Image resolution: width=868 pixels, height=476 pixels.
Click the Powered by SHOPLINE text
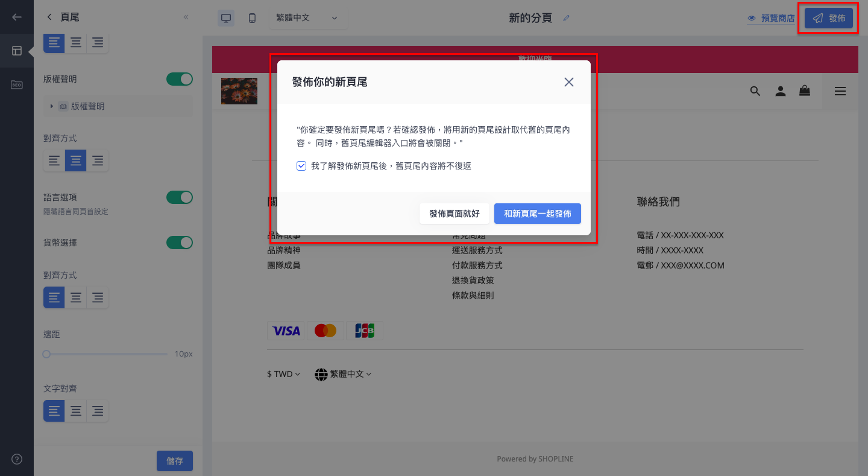535,459
